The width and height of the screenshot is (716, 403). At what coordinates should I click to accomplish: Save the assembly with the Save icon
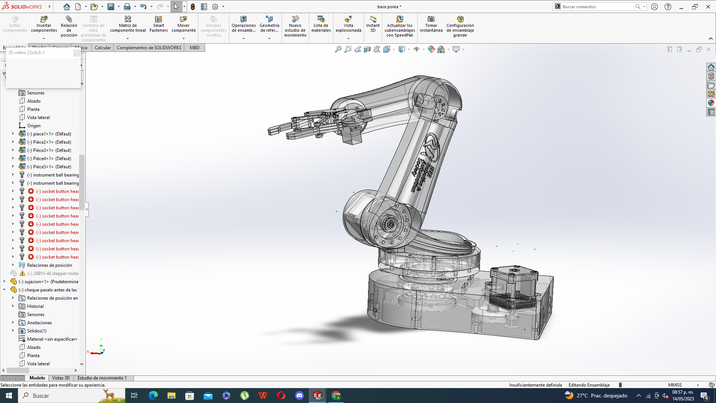111,7
